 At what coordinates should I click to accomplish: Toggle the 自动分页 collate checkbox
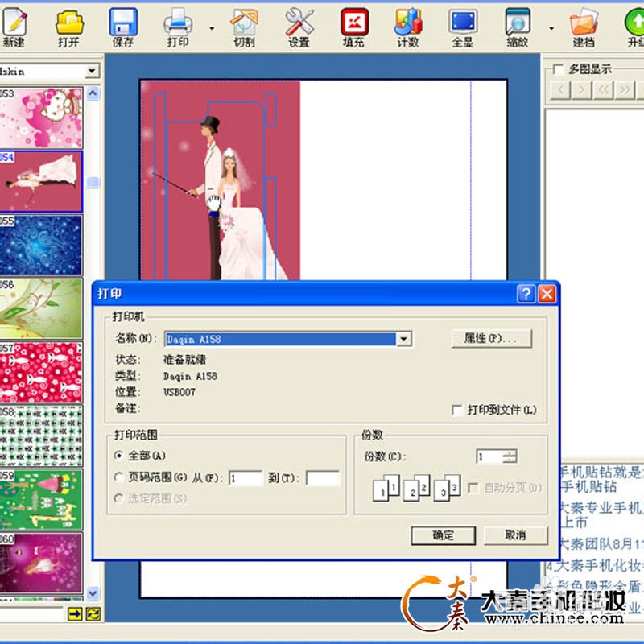(473, 488)
